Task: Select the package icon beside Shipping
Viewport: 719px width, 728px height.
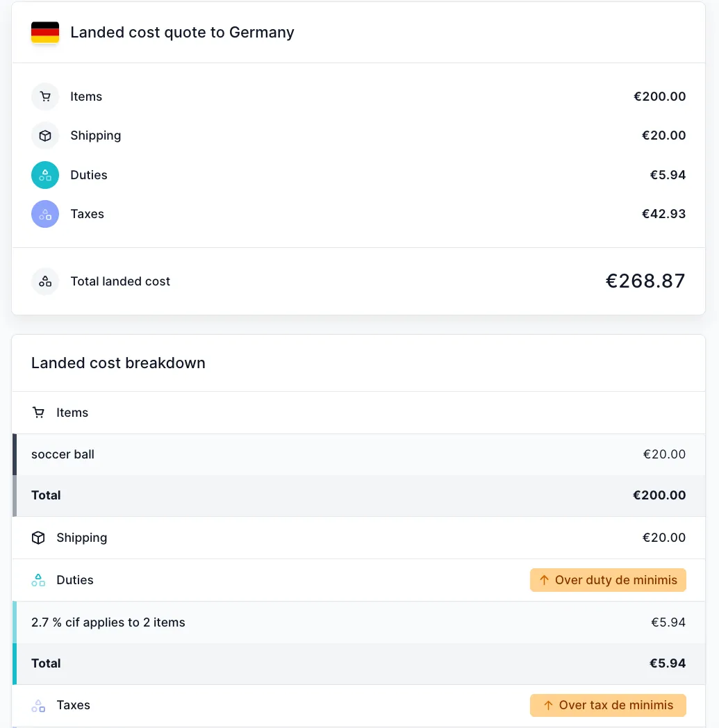Action: [44, 135]
